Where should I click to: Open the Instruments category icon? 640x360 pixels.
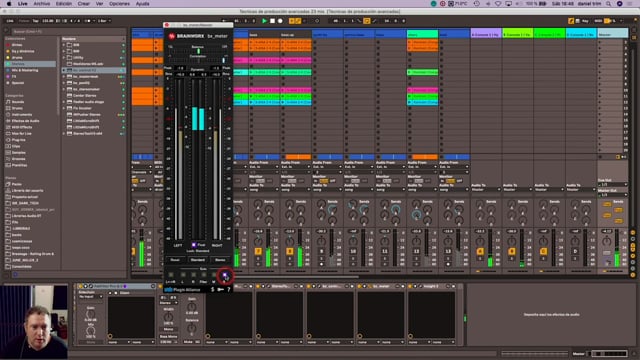8,115
